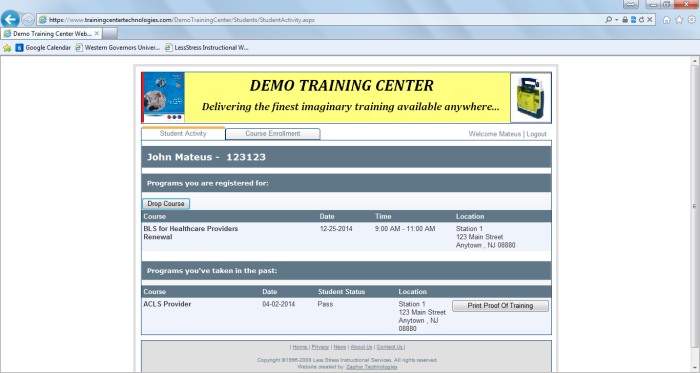Image resolution: width=700 pixels, height=373 pixels.
Task: Open browser Tools gear menu
Action: coord(692,20)
